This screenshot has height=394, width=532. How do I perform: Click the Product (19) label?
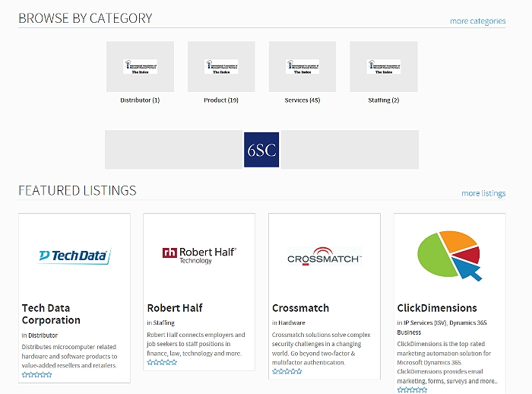click(x=221, y=100)
